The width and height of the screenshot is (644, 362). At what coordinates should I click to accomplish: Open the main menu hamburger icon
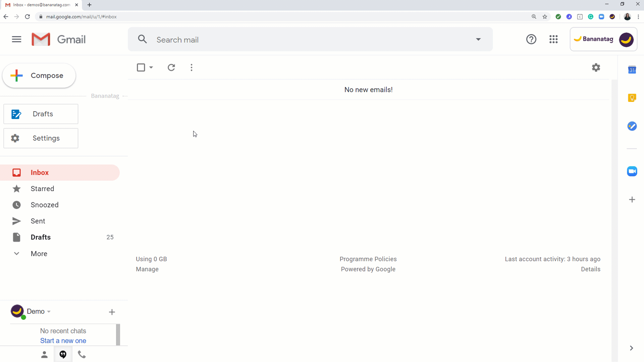[x=16, y=39]
